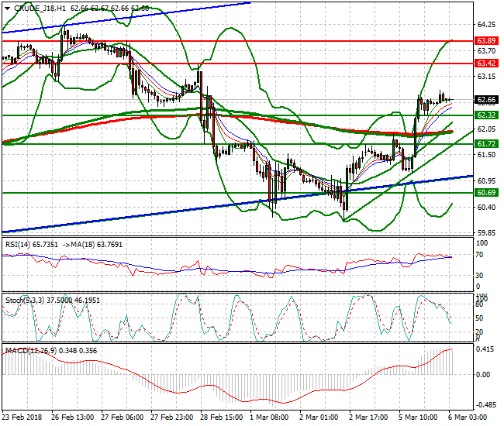Click the CRUDE_J18,H1 chart title text
The image size is (504, 426).
point(40,9)
